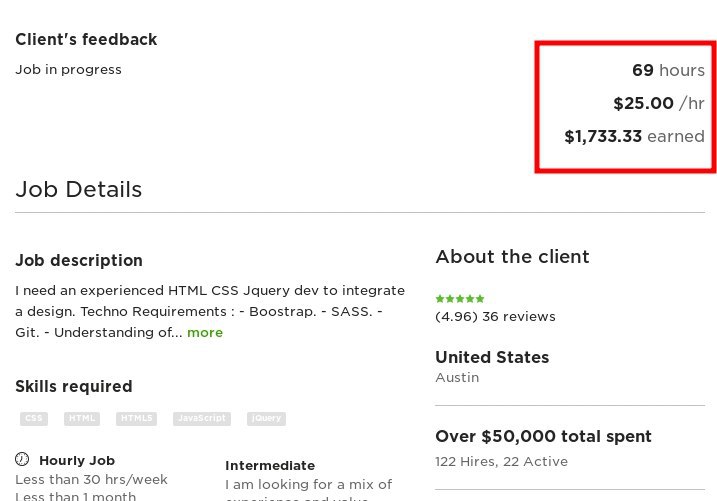
Task: Click the jQuery skill tag
Action: [x=266, y=418]
